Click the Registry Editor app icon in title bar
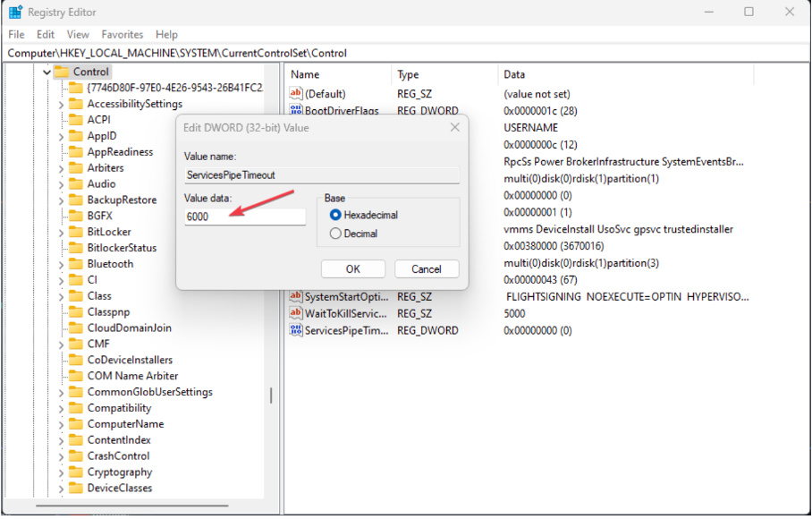Image resolution: width=812 pixels, height=519 pixels. coord(15,13)
